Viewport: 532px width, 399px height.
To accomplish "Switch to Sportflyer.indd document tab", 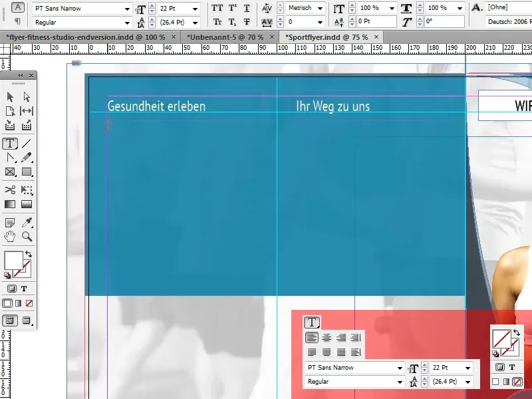I will tap(327, 37).
